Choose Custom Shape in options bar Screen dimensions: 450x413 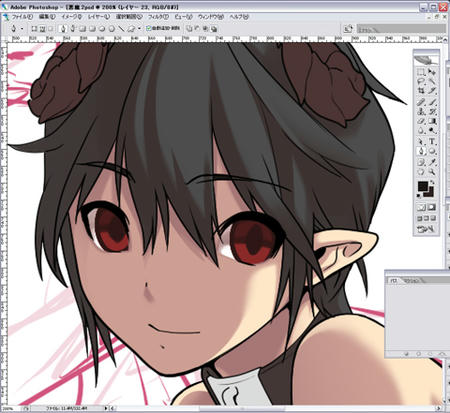tap(131, 29)
